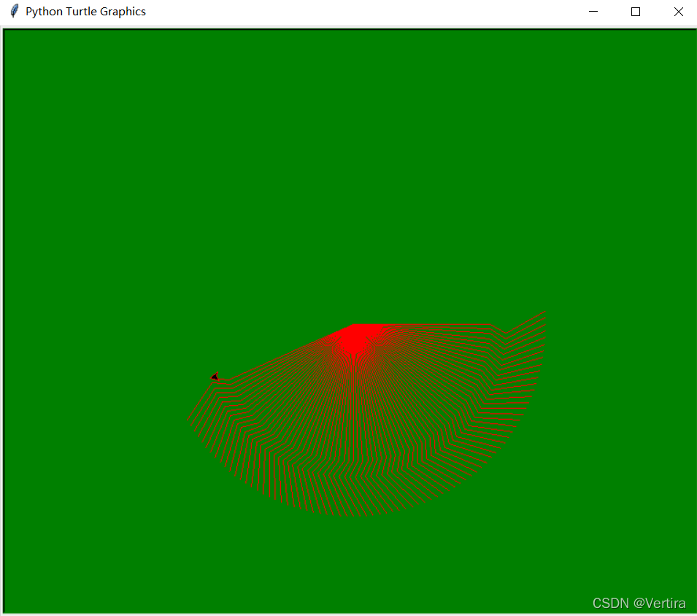
Task: Minimize the Python Turtle Graphics window
Action: click(x=593, y=12)
